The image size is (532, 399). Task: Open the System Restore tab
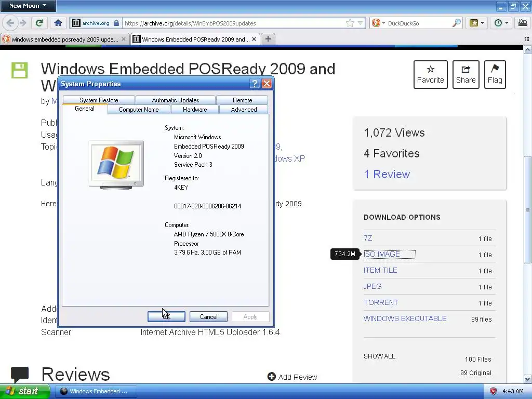click(x=99, y=100)
